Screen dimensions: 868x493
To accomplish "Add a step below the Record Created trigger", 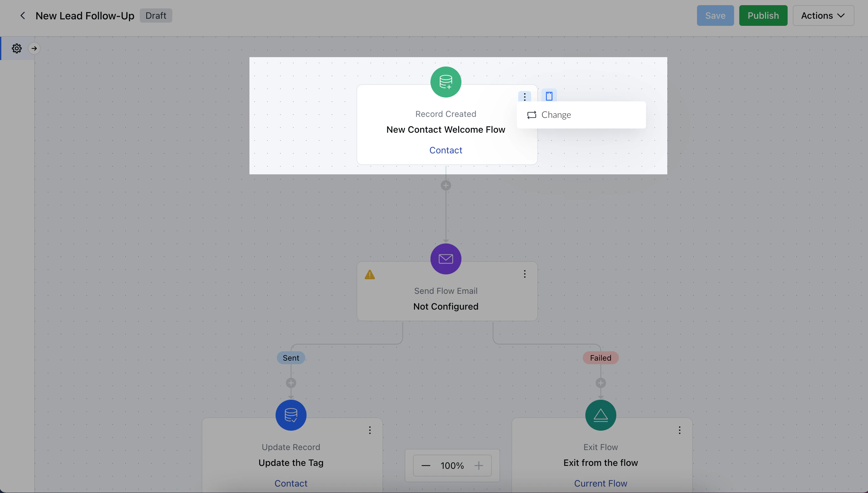I will point(446,186).
